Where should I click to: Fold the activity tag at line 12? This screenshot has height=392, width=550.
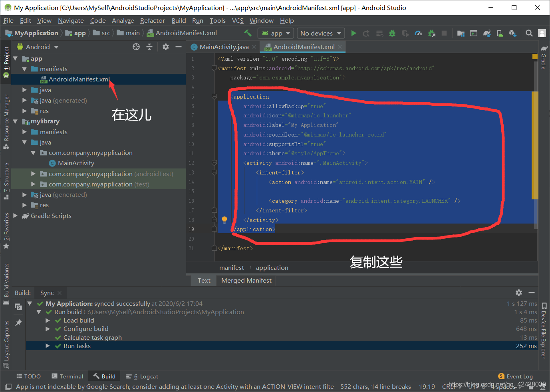tap(214, 163)
